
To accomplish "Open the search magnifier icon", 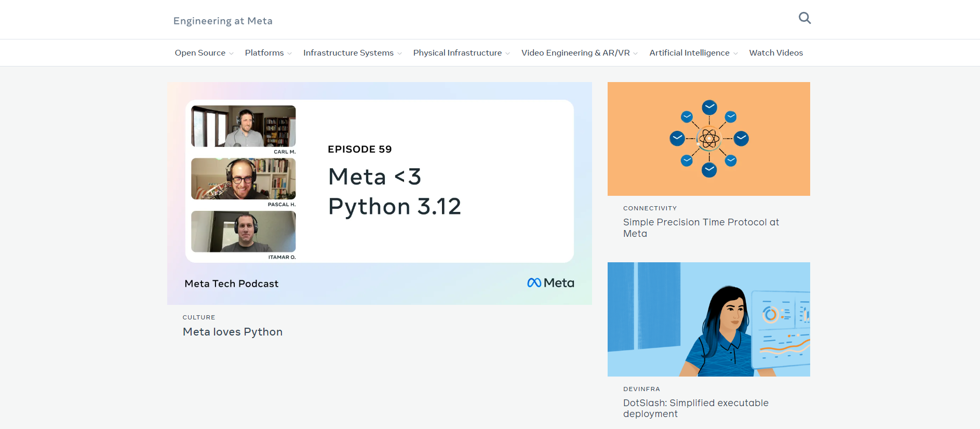I will click(x=804, y=18).
